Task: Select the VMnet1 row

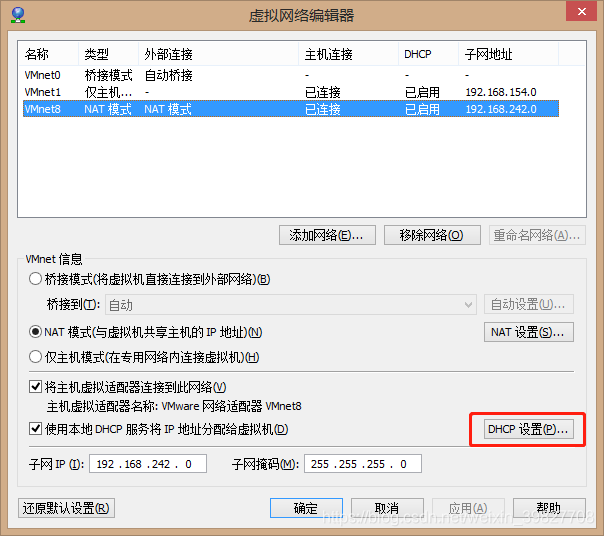Action: [291, 92]
